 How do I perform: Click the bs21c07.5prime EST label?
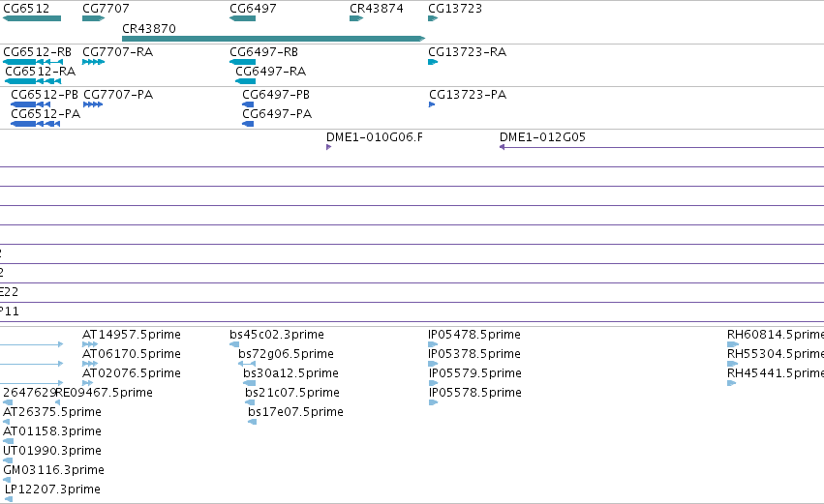click(x=292, y=393)
